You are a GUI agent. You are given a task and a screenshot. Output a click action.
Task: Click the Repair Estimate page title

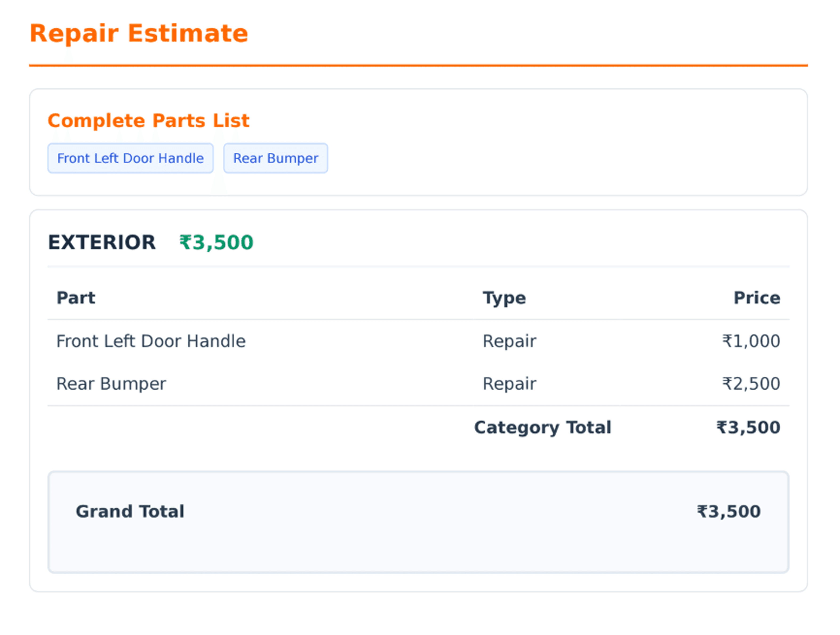point(139,33)
